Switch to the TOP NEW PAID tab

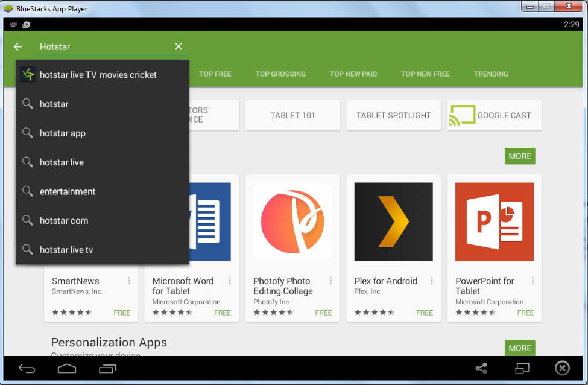[353, 74]
